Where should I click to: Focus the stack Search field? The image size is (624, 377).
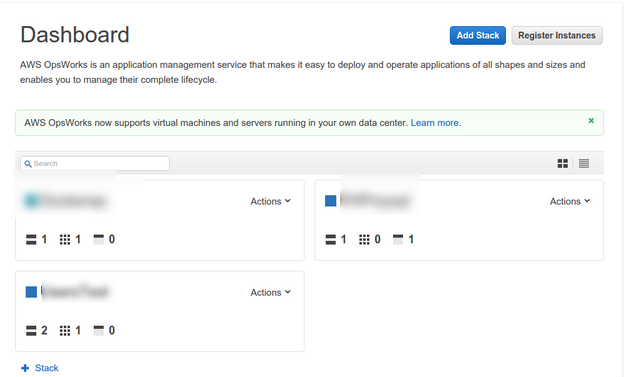[95, 164]
